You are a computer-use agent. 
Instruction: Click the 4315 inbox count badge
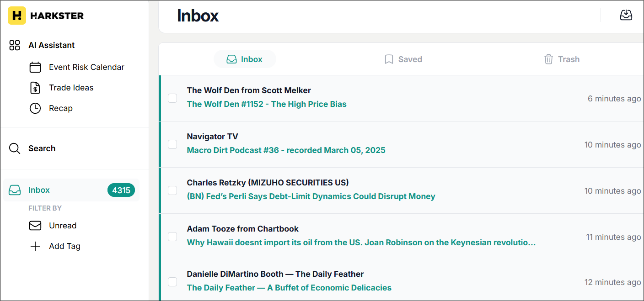click(x=121, y=190)
